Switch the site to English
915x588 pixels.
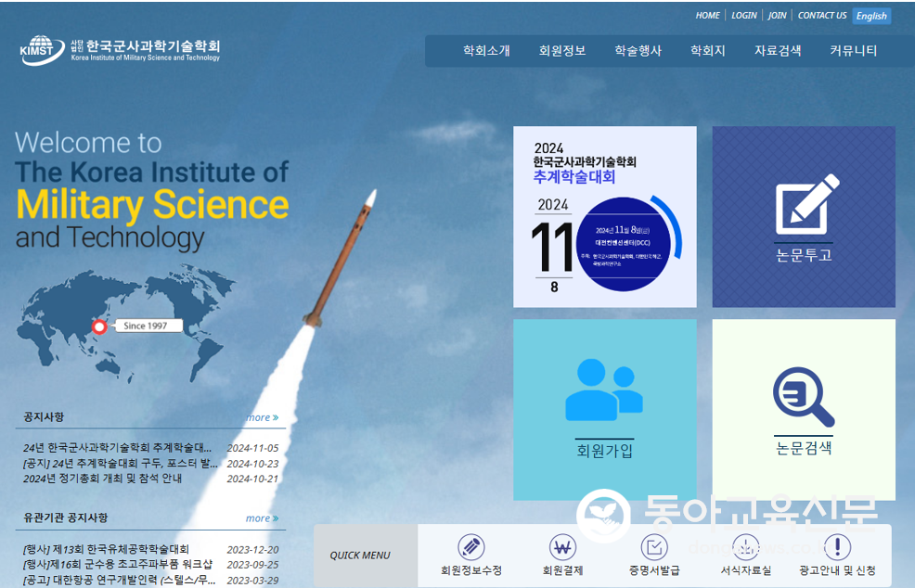871,16
